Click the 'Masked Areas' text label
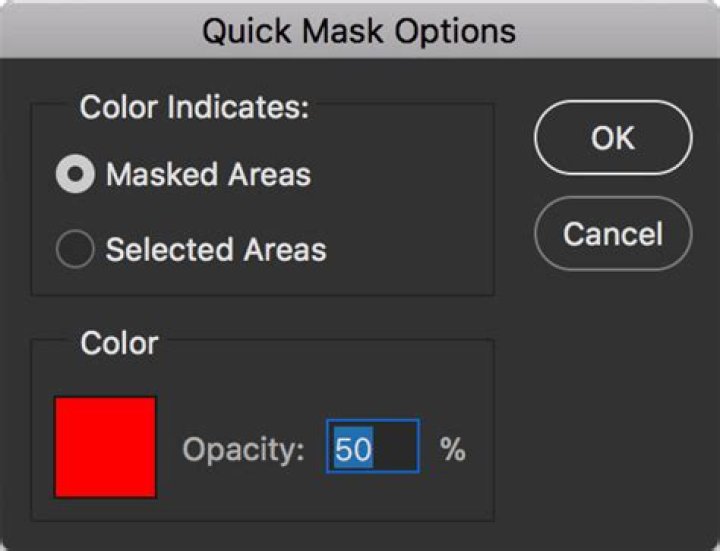The height and width of the screenshot is (551, 720). (x=208, y=174)
